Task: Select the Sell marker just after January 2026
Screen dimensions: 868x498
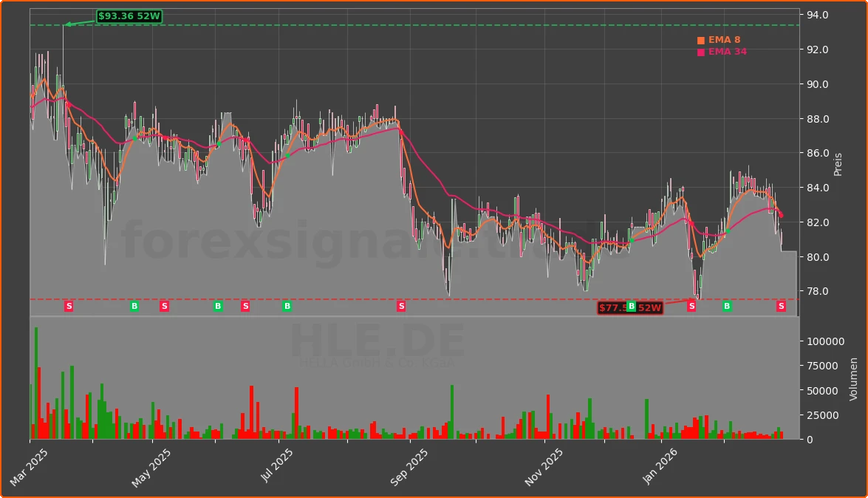Action: click(x=691, y=306)
